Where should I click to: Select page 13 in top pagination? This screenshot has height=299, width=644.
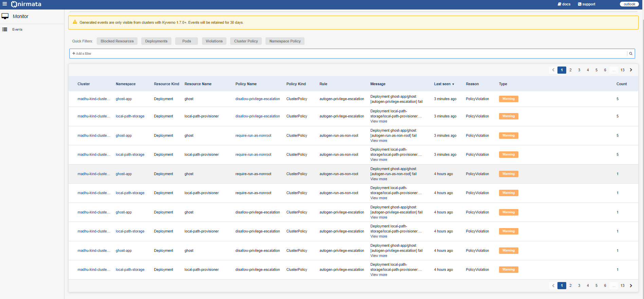[622, 70]
